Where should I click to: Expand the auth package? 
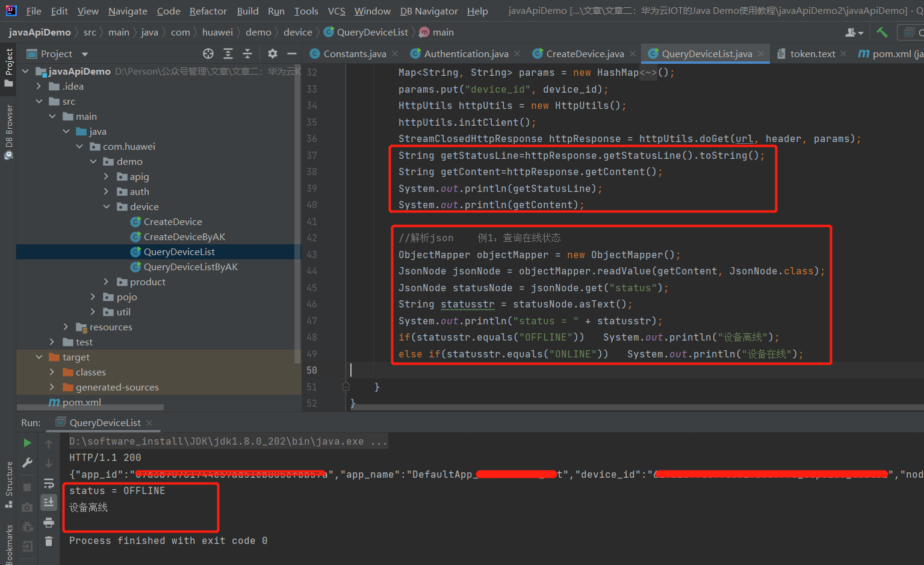(107, 191)
